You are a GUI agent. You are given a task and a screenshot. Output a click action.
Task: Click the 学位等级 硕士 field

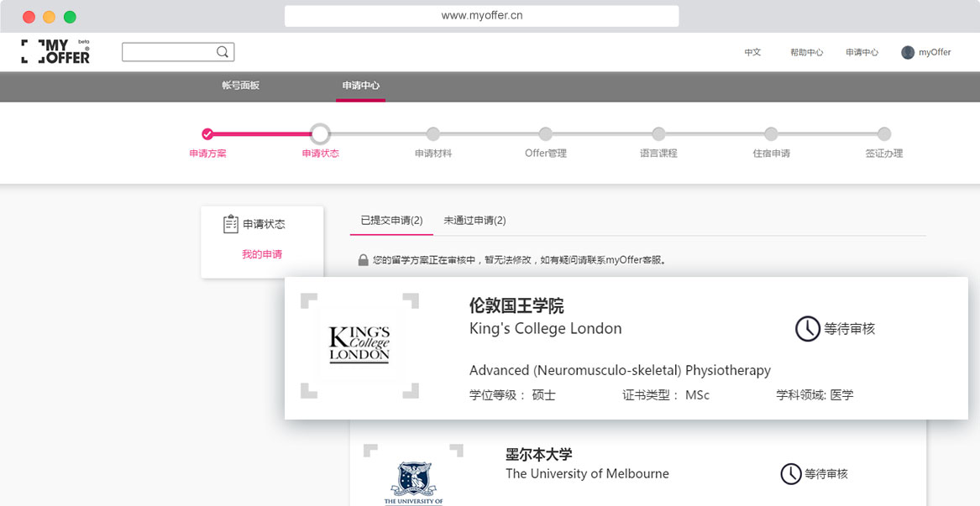tap(512, 394)
